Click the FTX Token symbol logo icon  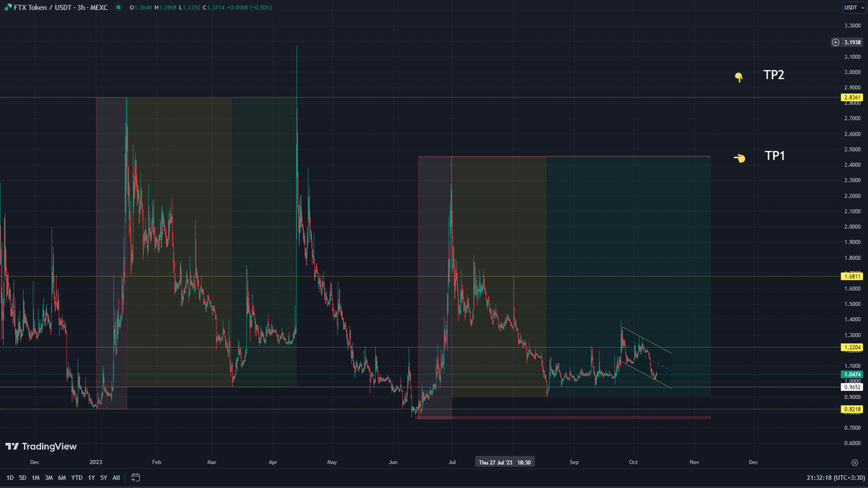click(x=7, y=7)
